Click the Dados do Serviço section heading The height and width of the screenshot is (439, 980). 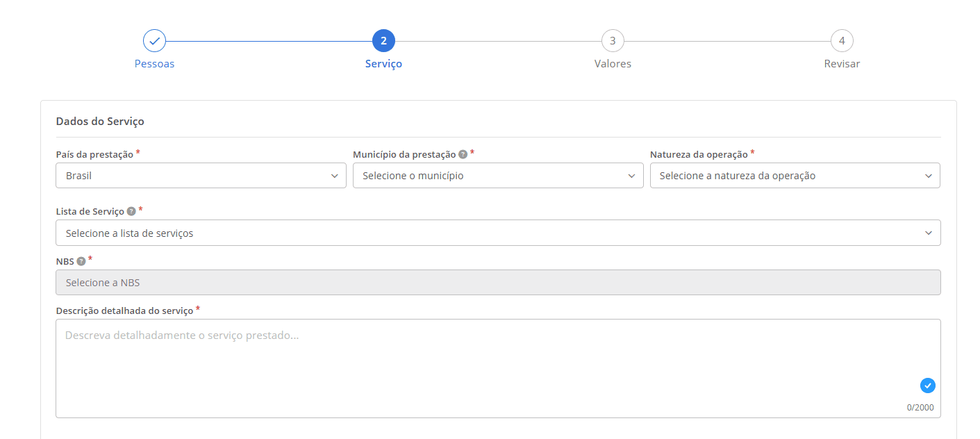coord(100,122)
